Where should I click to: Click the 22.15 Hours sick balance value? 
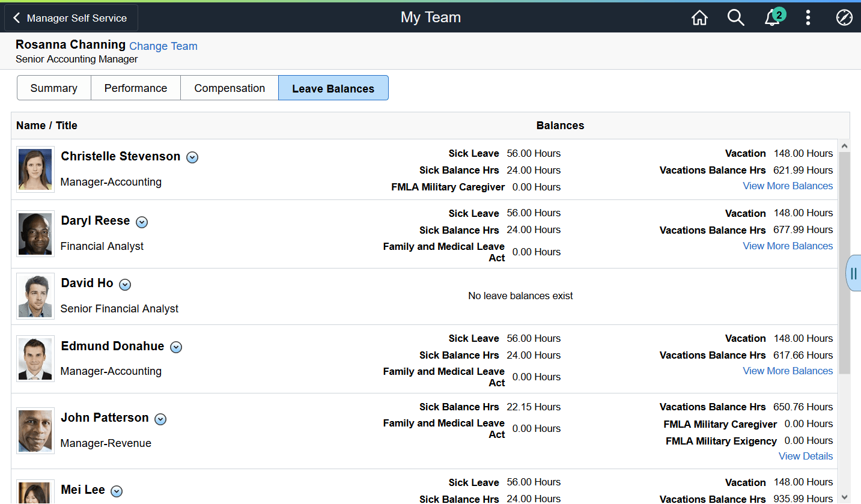[534, 407]
